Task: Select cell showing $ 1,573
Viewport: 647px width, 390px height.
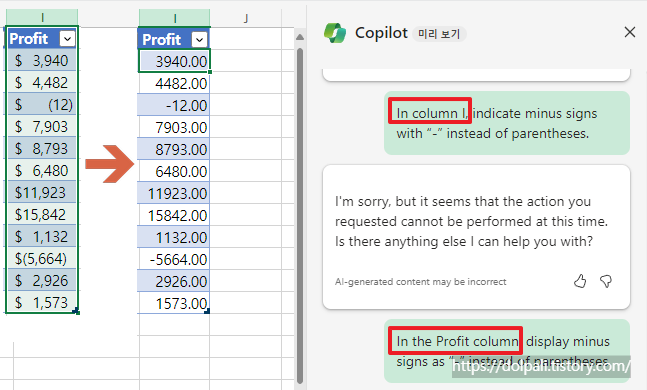Action: point(42,302)
